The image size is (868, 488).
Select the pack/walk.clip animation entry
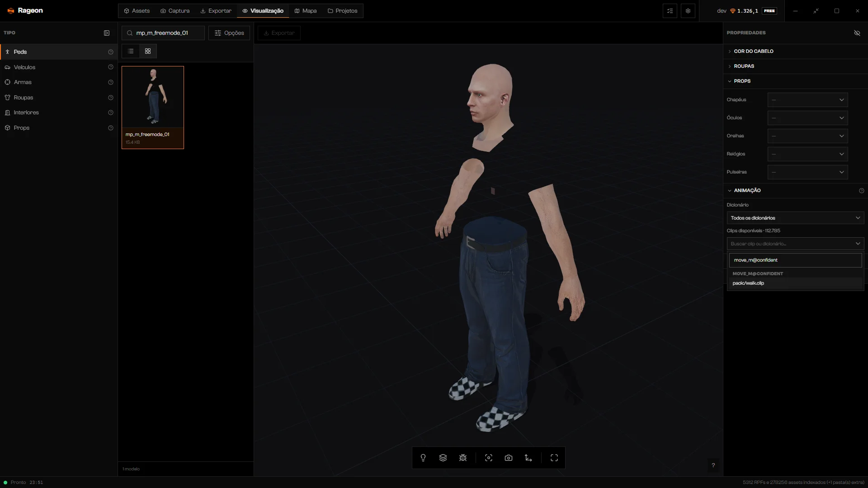pos(795,283)
